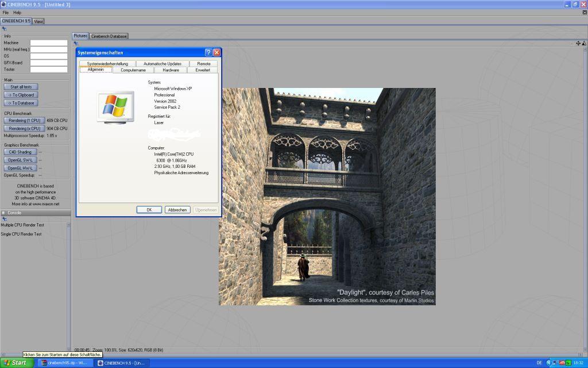This screenshot has height=368, width=588.
Task: Click OK in the Systemeigenschaften dialog
Action: pyautogui.click(x=149, y=210)
